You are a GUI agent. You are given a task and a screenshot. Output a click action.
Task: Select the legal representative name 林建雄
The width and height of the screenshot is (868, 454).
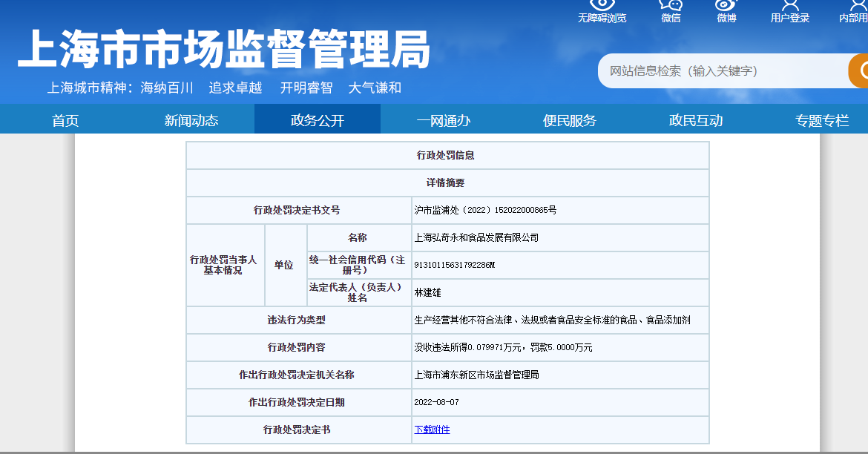(427, 292)
